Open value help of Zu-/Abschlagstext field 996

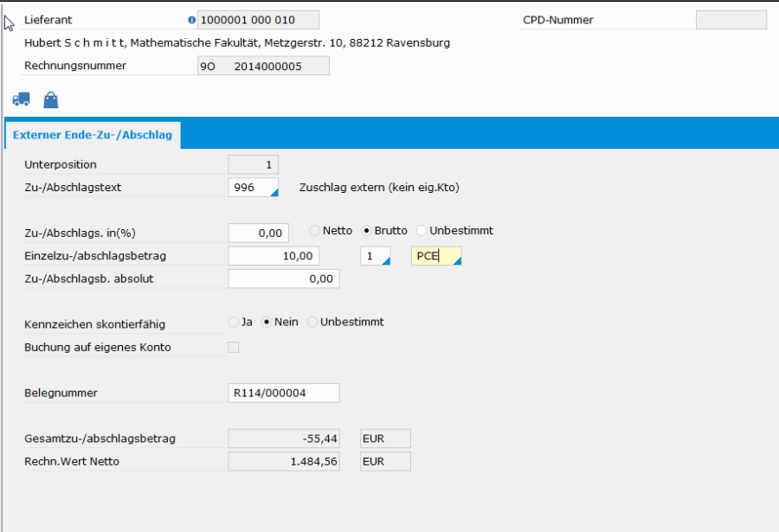click(274, 192)
